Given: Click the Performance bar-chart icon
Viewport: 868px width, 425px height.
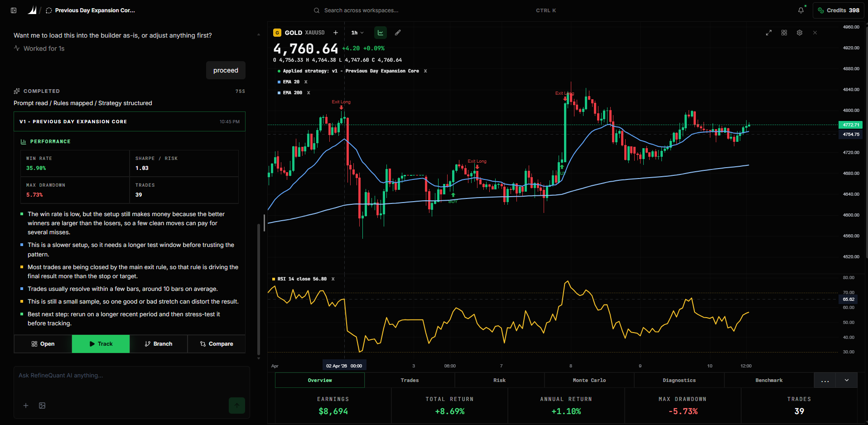Looking at the screenshot, I should tap(23, 142).
